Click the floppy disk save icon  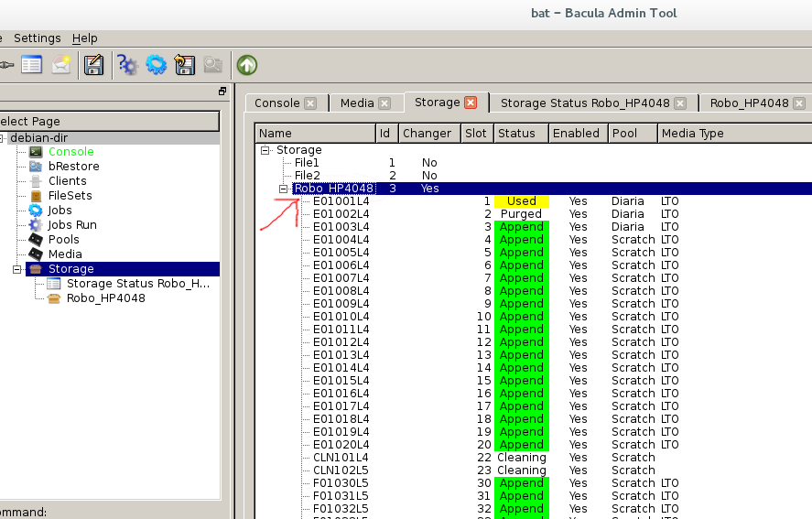point(93,65)
